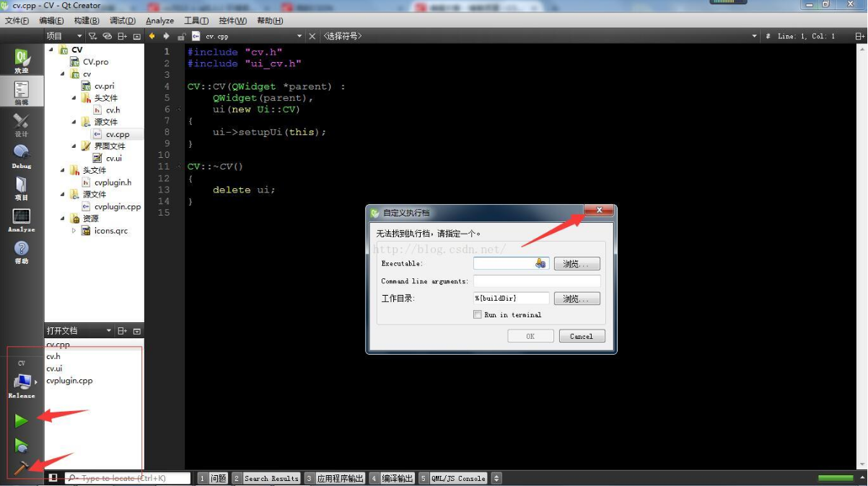Click the 工作目录 %{buildDir} field
This screenshot has width=868, height=486.
512,299
